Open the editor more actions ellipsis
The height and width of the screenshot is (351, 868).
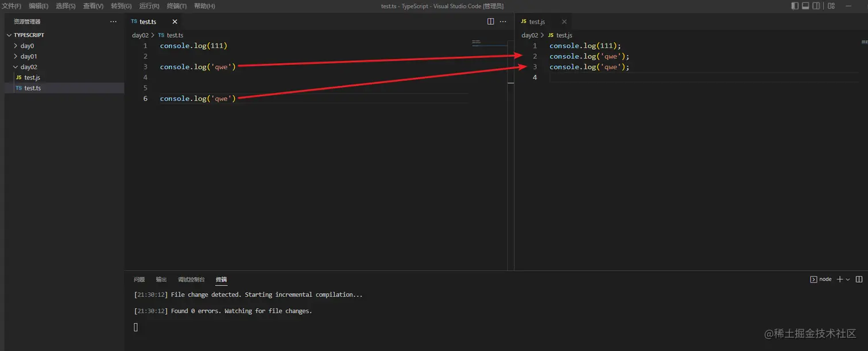click(503, 22)
